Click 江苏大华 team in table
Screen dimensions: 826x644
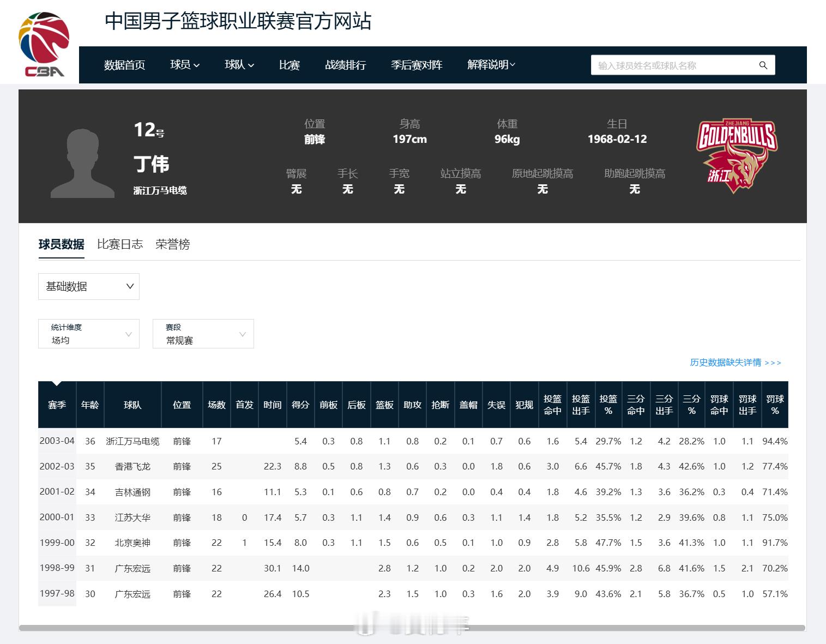(x=132, y=518)
